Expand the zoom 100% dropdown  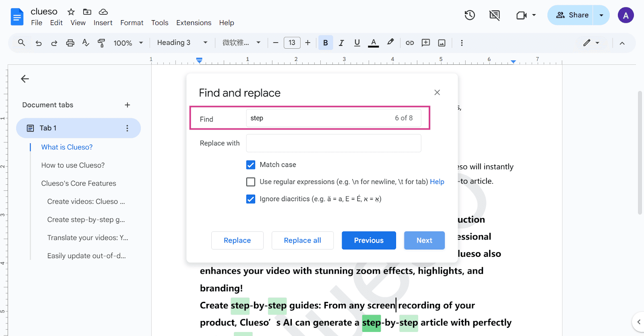click(x=128, y=43)
